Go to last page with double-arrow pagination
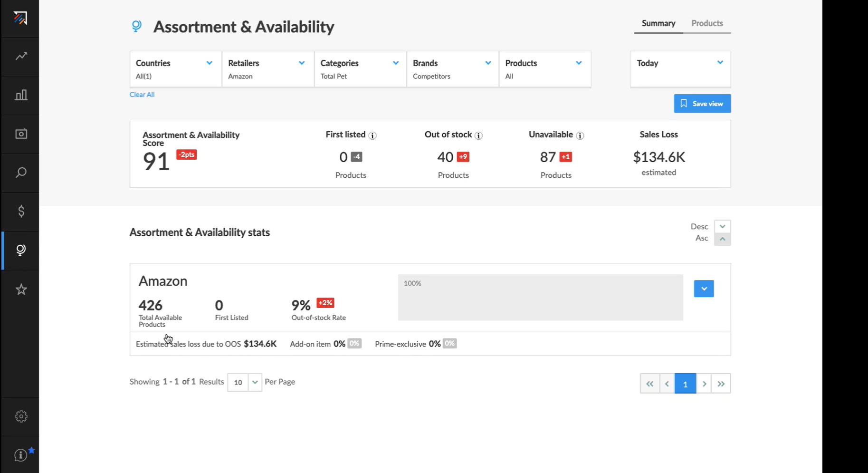Viewport: 868px width, 473px height. coord(721,383)
